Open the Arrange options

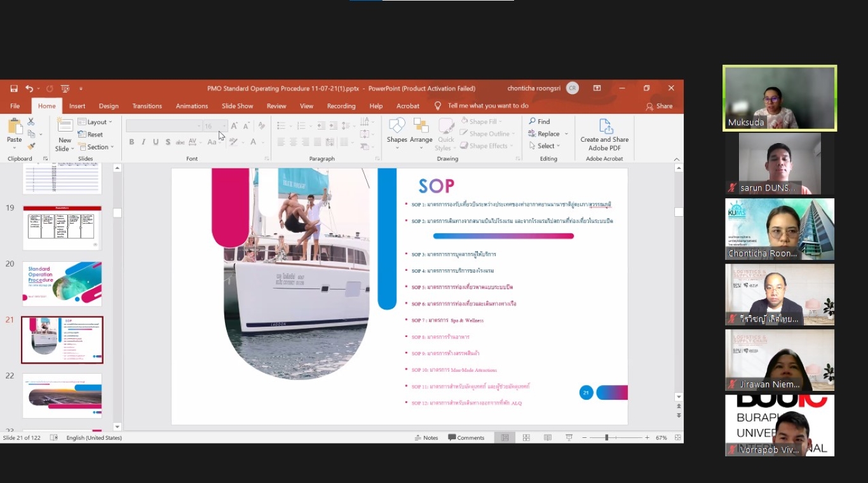tap(421, 134)
